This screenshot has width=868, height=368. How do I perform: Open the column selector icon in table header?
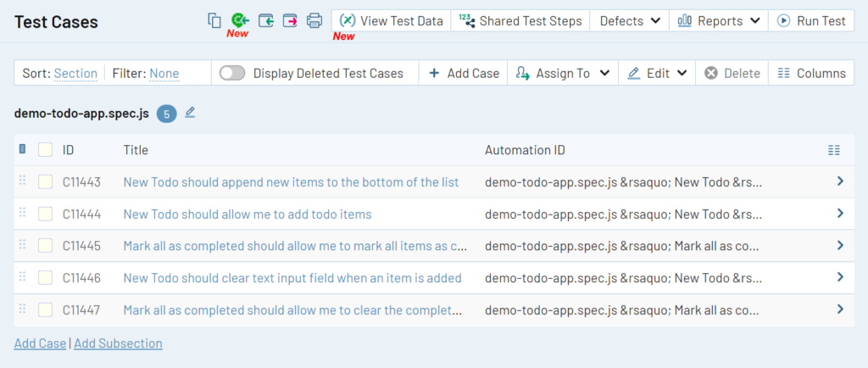(834, 150)
